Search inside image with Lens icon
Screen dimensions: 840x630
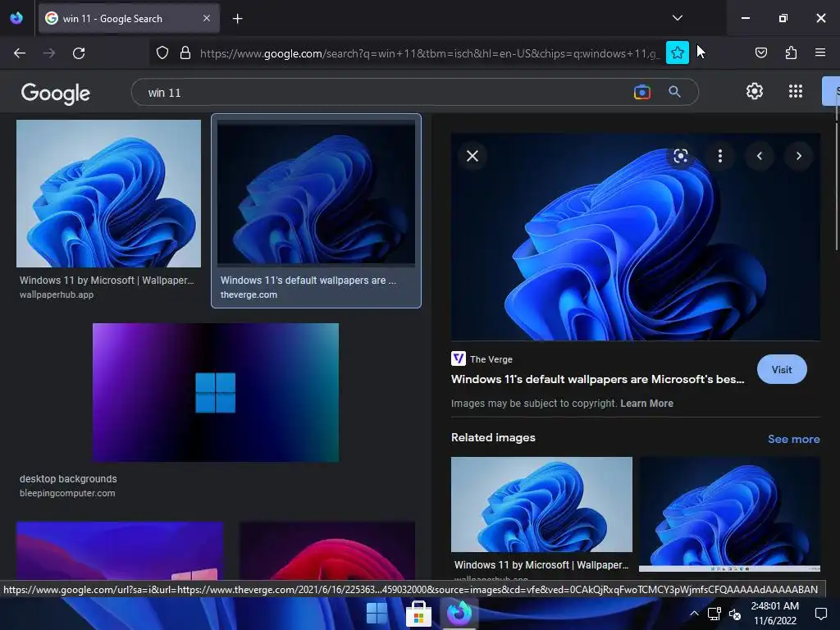pos(680,156)
